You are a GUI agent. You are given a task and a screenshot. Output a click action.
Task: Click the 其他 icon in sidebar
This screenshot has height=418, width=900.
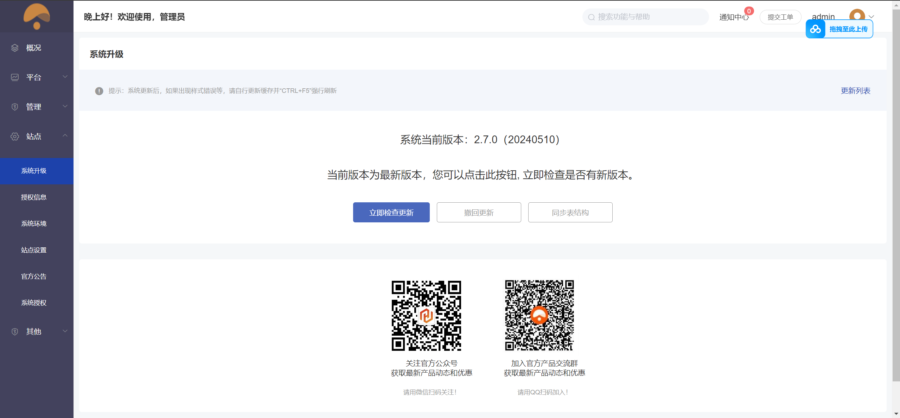(x=15, y=331)
